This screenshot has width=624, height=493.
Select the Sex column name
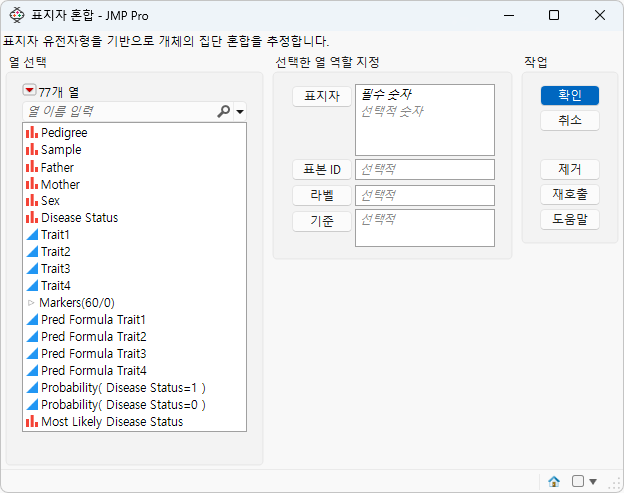(x=50, y=201)
